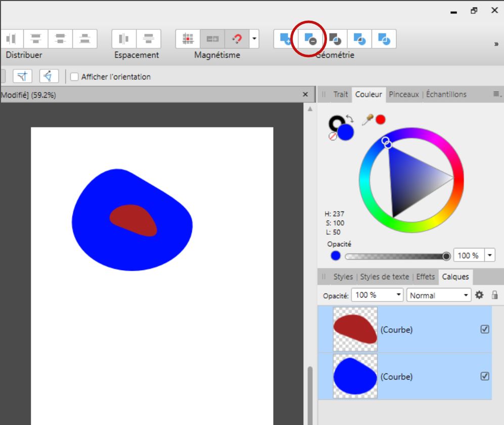Open the Magnétisme snapping options dropdown arrow
The height and width of the screenshot is (425, 504).
254,39
